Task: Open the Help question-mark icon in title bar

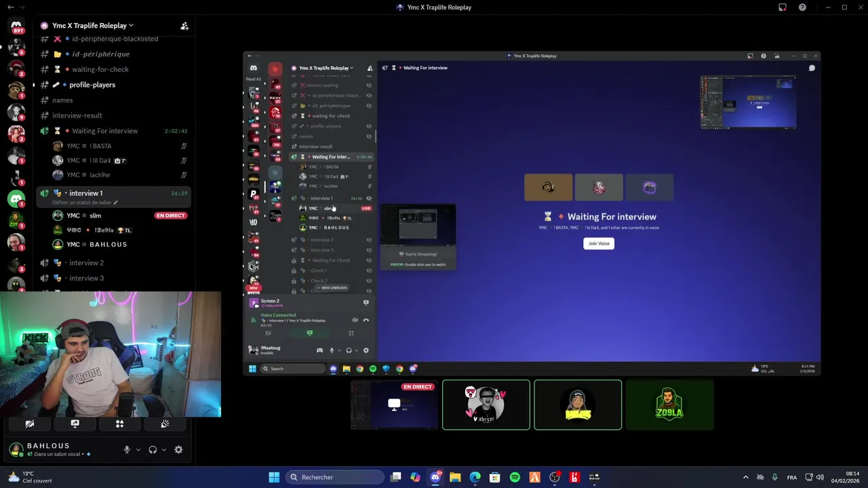Action: (x=802, y=7)
